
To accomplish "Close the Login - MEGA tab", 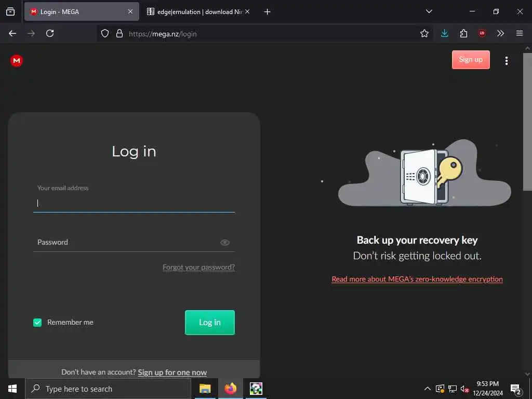I will (130, 11).
